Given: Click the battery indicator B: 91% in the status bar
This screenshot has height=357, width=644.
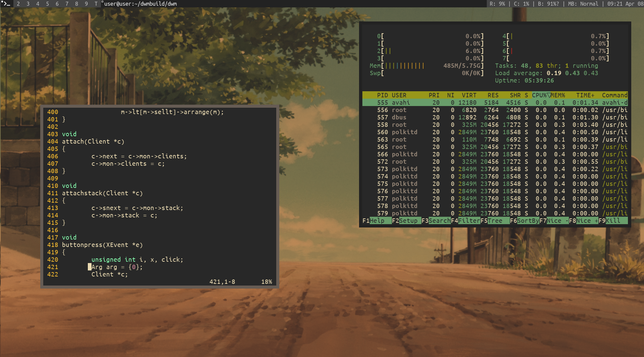Looking at the screenshot, I should tap(549, 4).
